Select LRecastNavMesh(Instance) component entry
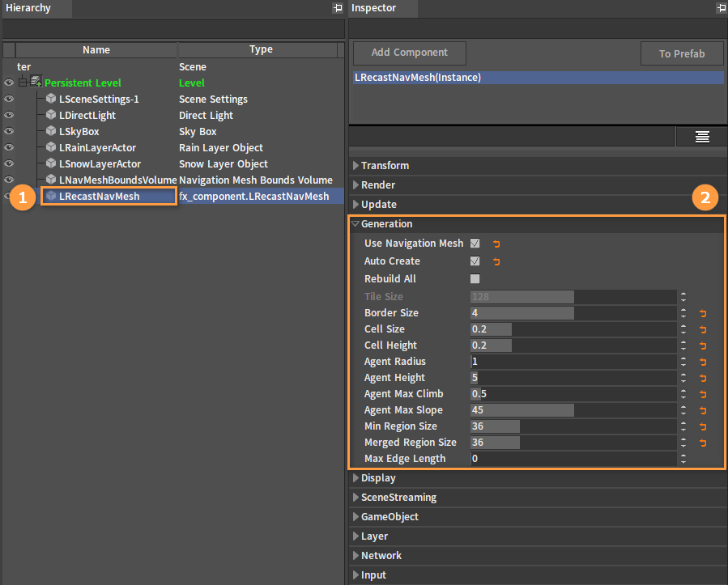 click(x=539, y=78)
